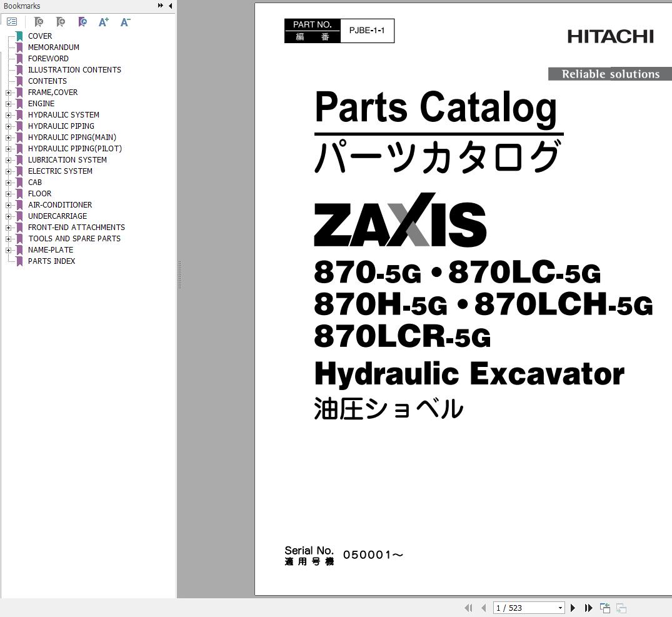Click the delete bookmark icon
Viewport: 672px width, 617px height.
39,21
